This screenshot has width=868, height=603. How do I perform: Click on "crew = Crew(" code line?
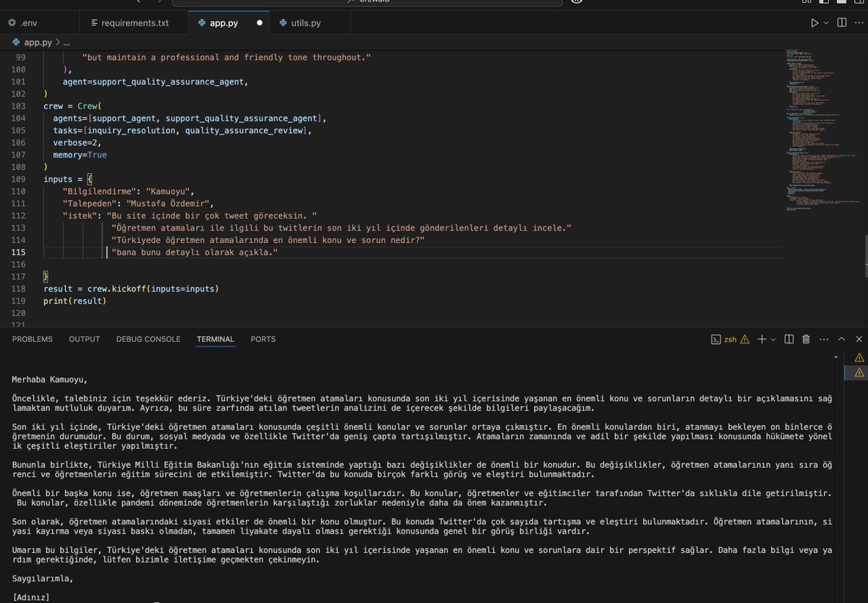(x=72, y=106)
